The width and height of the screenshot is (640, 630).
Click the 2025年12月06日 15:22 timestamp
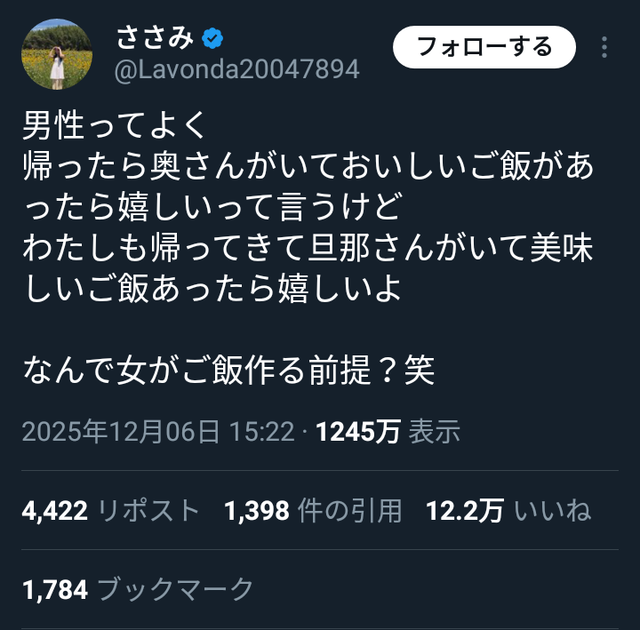click(158, 431)
